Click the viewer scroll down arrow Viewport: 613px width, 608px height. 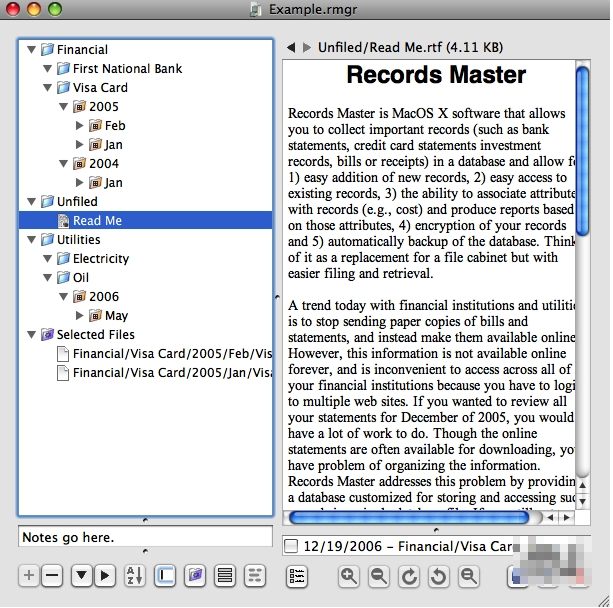[x=583, y=501]
